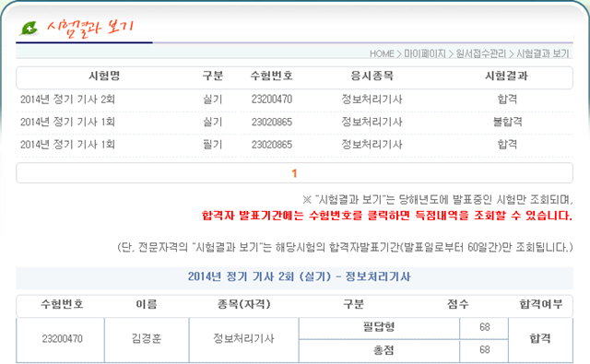Click 합격여부 column header

pos(541,304)
